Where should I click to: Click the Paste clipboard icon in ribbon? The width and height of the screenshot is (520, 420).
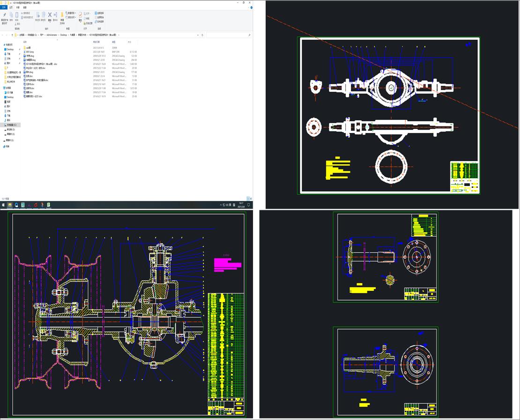16,15
